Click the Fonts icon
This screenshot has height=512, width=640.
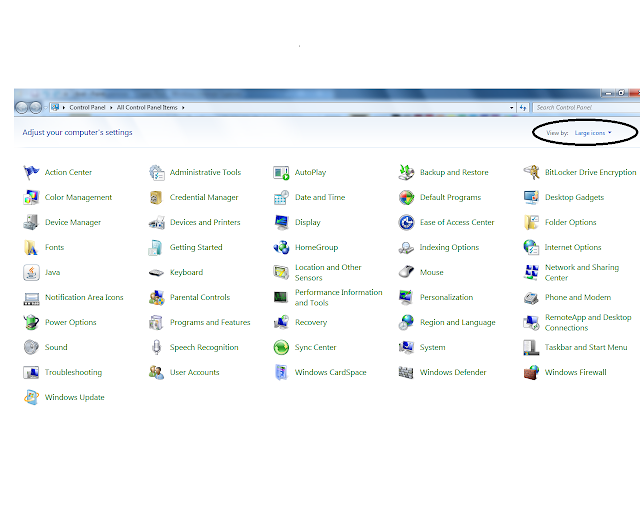[x=31, y=247]
